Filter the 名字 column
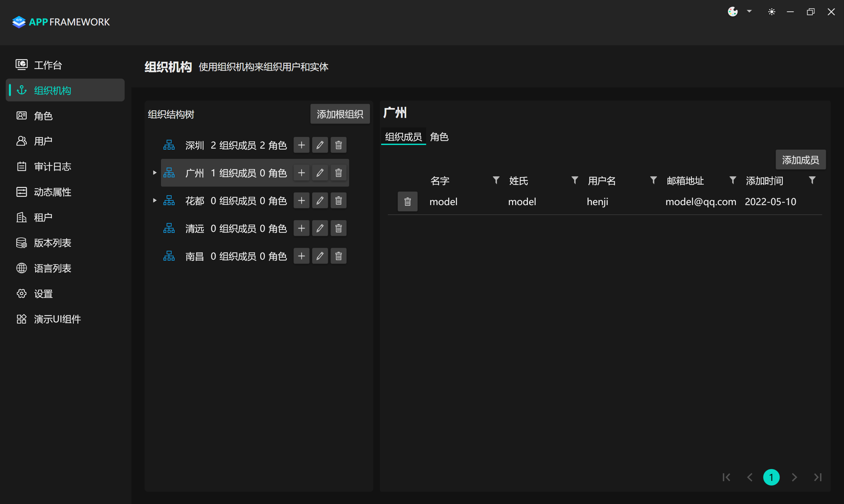844x504 pixels. 496,180
